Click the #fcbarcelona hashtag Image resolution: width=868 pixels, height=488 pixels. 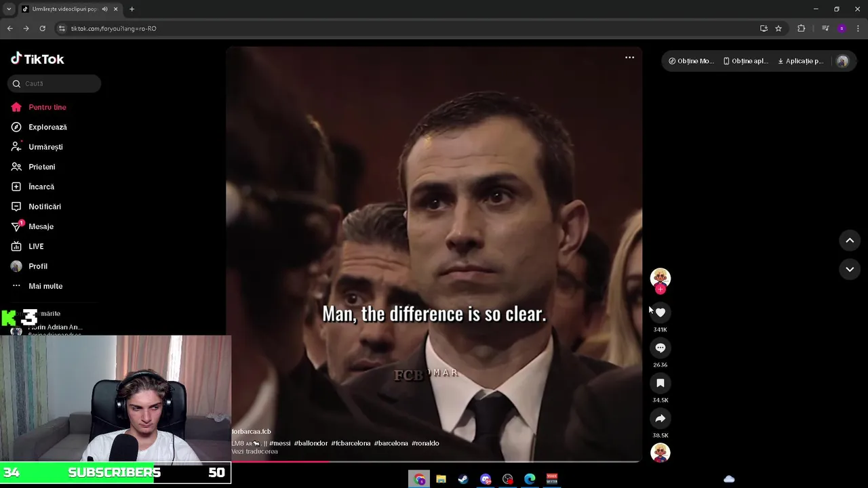point(351,443)
